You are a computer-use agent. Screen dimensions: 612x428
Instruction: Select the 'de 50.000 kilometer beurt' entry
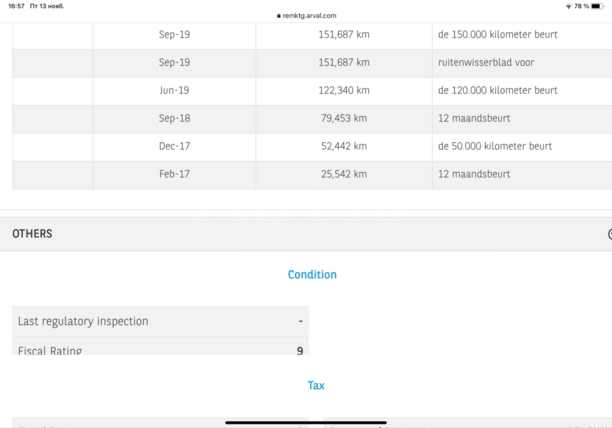(x=494, y=146)
